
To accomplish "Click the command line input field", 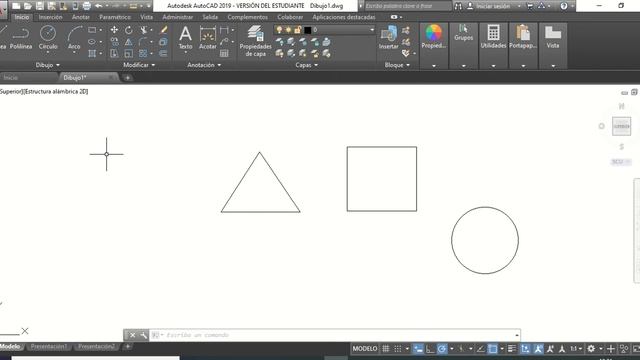I will point(334,335).
